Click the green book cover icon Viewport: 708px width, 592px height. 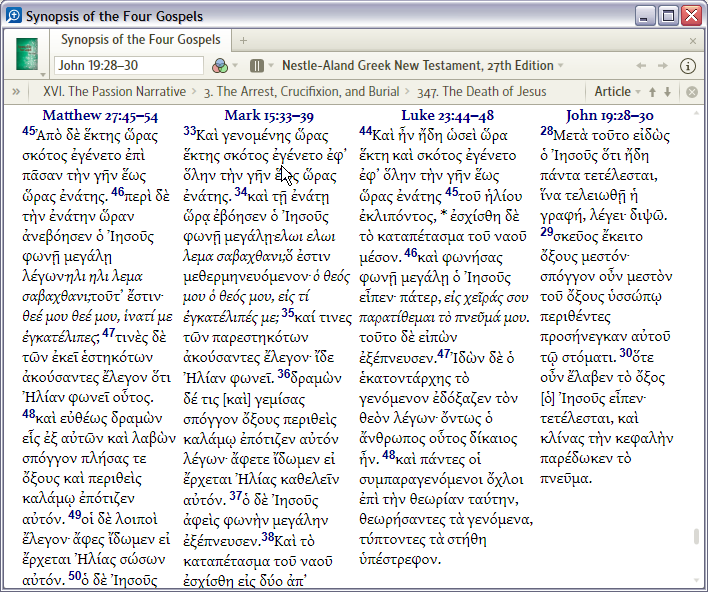(x=27, y=54)
